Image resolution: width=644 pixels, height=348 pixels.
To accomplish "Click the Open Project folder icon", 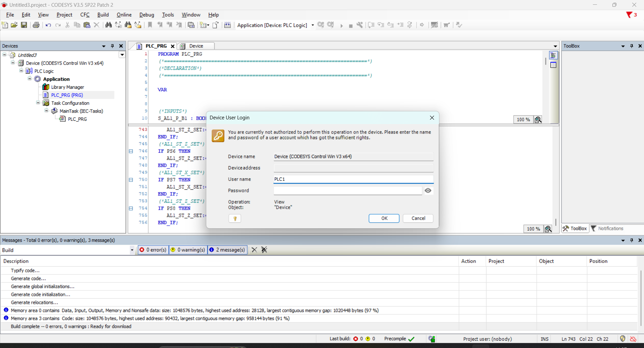I will [14, 25].
